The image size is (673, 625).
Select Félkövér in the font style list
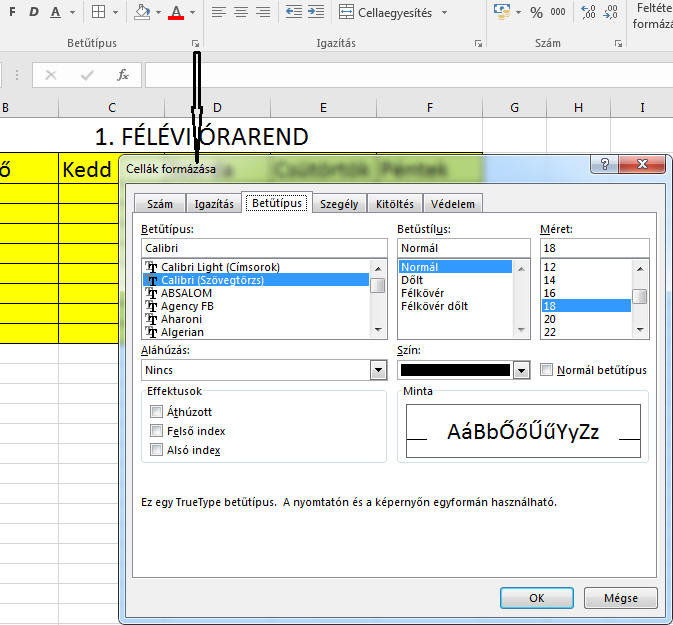click(x=422, y=294)
